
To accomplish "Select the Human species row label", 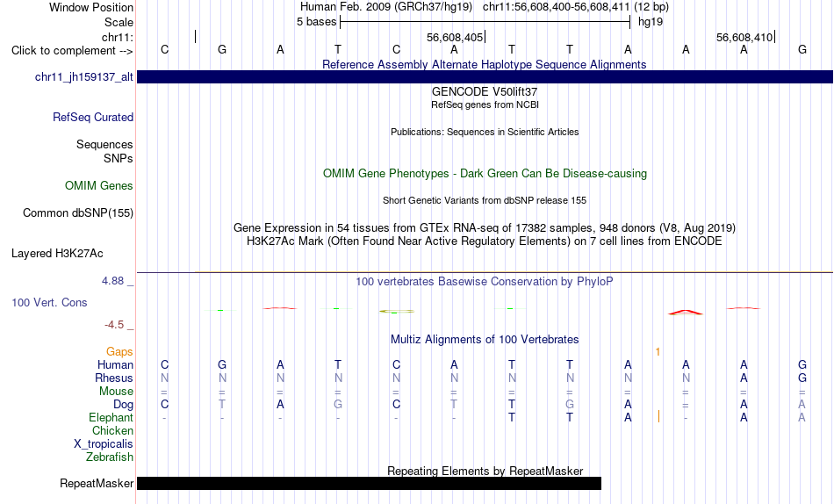I will pyautogui.click(x=115, y=365).
